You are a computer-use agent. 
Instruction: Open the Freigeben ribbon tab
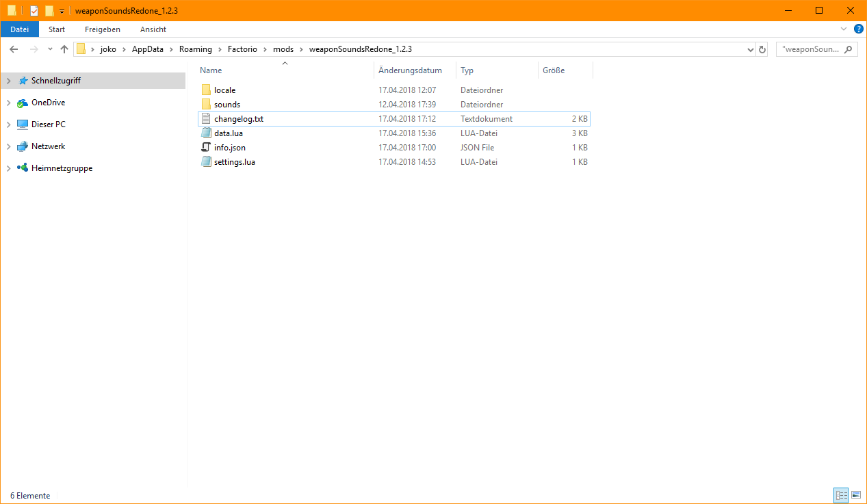[x=103, y=29]
